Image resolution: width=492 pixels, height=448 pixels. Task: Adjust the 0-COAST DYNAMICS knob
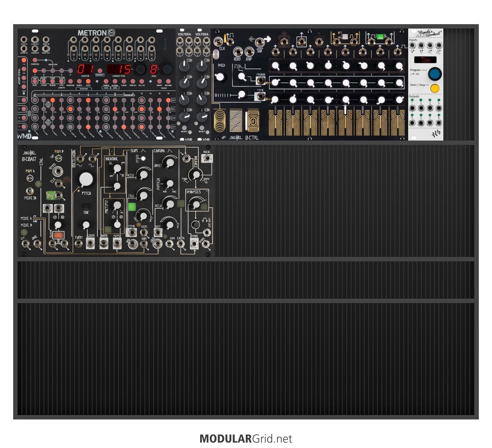click(x=197, y=204)
